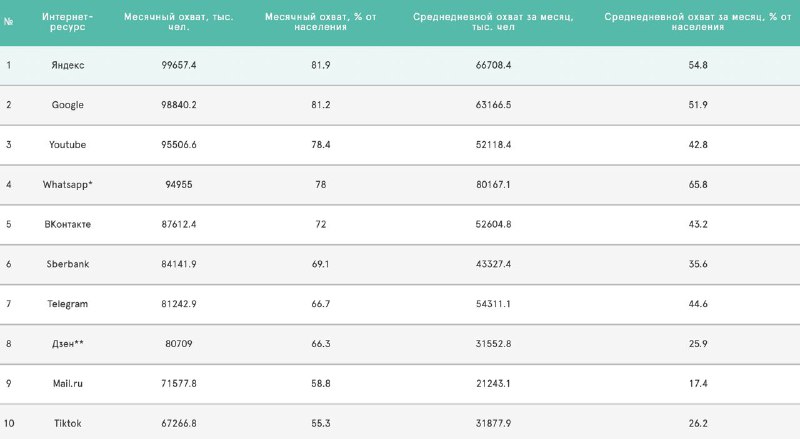Click the 66.7 percent cell
The image size is (800, 439).
320,304
